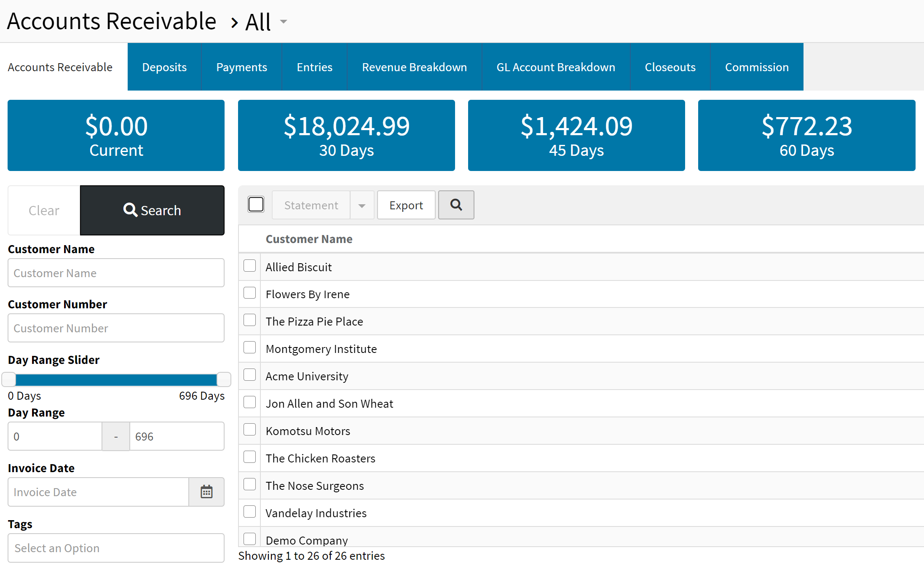Sort by the Customer Name column header

309,239
